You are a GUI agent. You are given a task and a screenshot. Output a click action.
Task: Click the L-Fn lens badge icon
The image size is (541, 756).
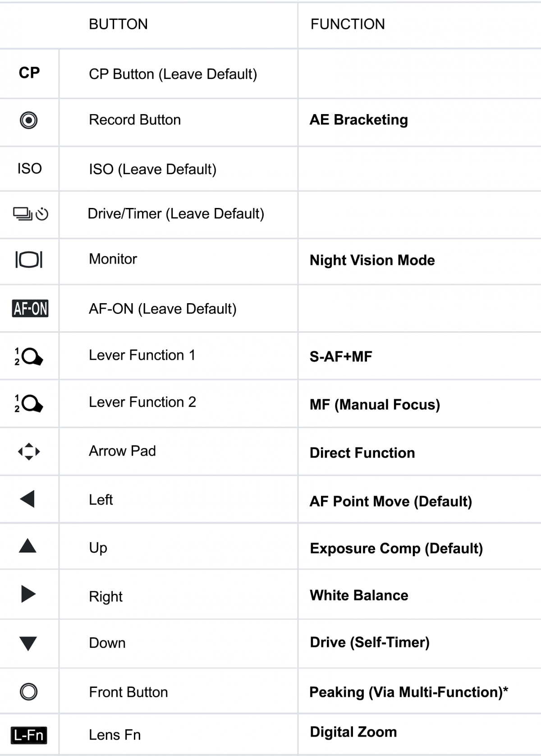click(29, 735)
